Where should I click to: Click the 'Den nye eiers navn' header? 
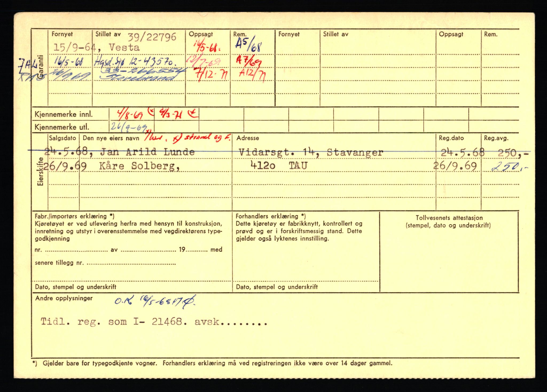pos(111,138)
